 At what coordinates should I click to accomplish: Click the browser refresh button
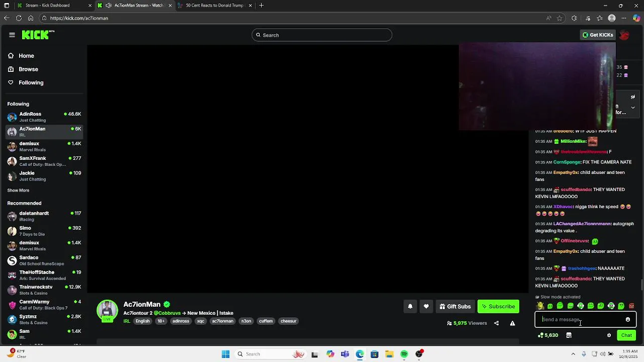[x=19, y=18]
